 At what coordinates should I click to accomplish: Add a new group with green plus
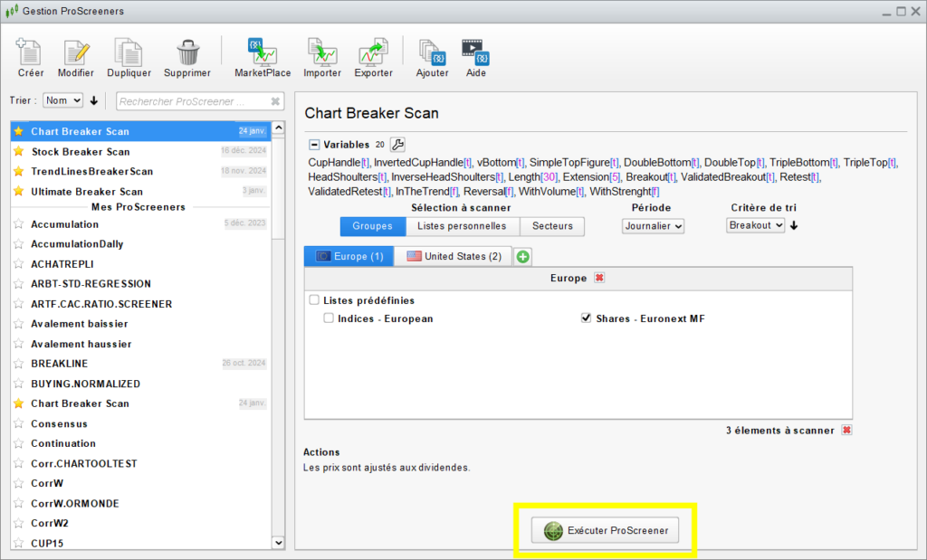click(522, 256)
